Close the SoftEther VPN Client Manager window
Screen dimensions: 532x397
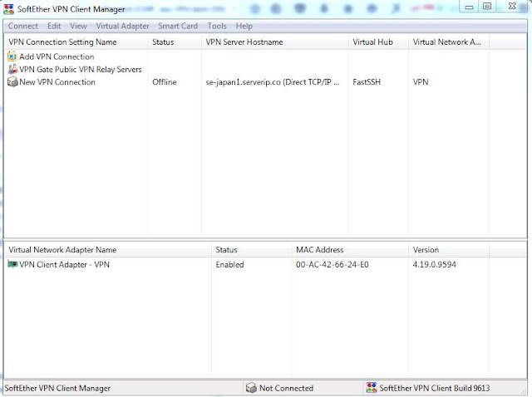pos(512,7)
